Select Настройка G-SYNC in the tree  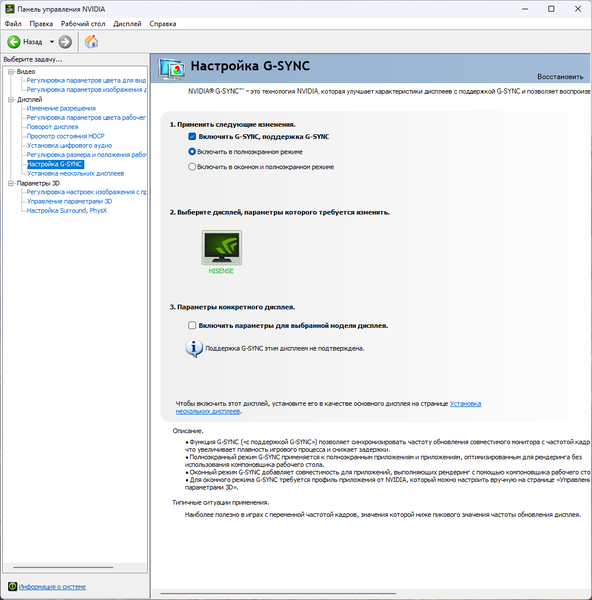pyautogui.click(x=55, y=164)
